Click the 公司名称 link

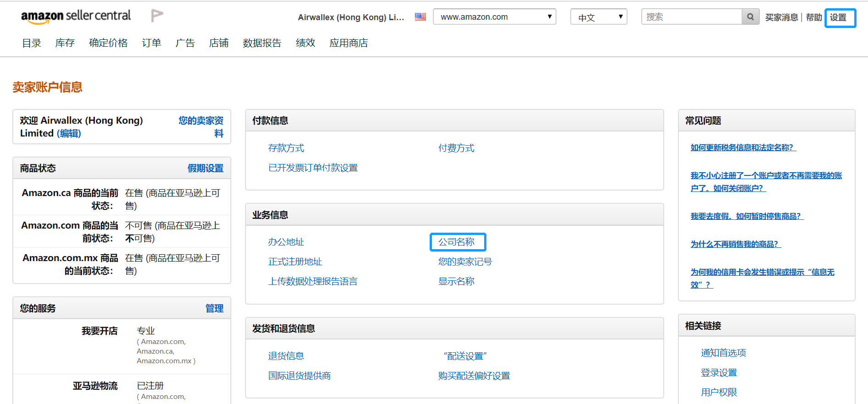456,242
